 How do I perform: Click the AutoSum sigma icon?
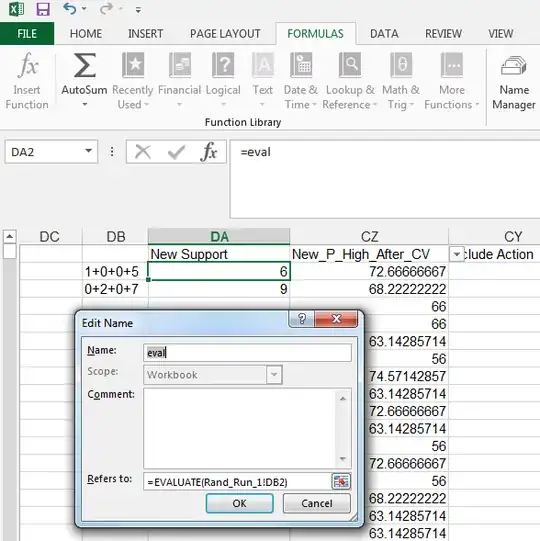tap(85, 65)
